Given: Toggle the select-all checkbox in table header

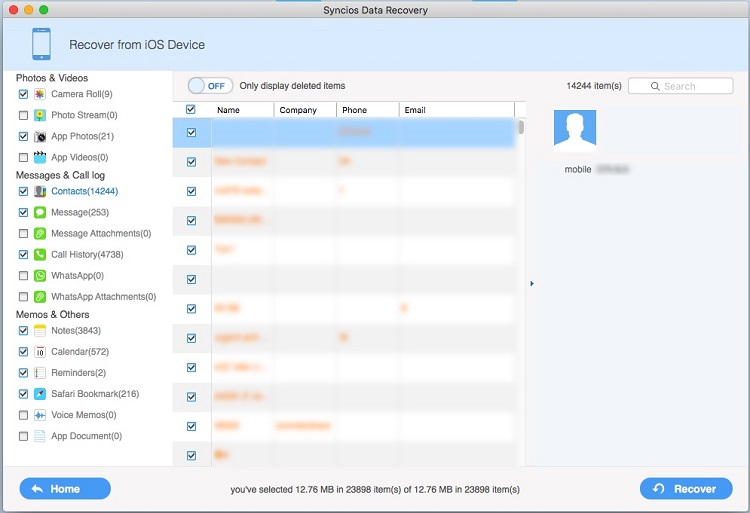Looking at the screenshot, I should pyautogui.click(x=190, y=109).
